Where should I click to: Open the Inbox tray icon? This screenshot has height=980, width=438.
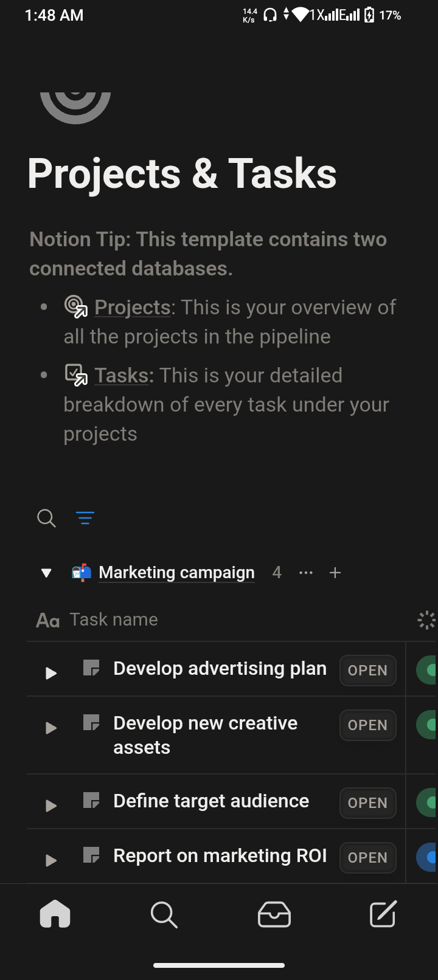coord(274,914)
